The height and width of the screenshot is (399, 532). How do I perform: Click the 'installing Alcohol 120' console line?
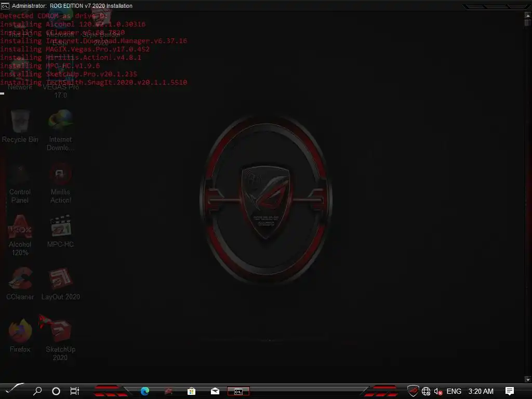click(73, 24)
